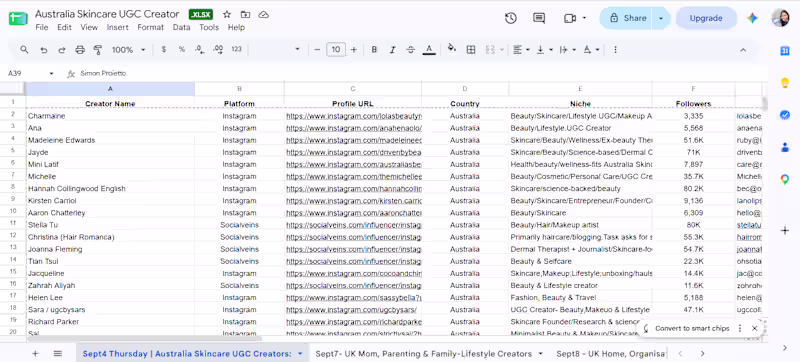Viewport: 800px width, 362px height.
Task: Click the Upgrade button
Action: pos(706,18)
